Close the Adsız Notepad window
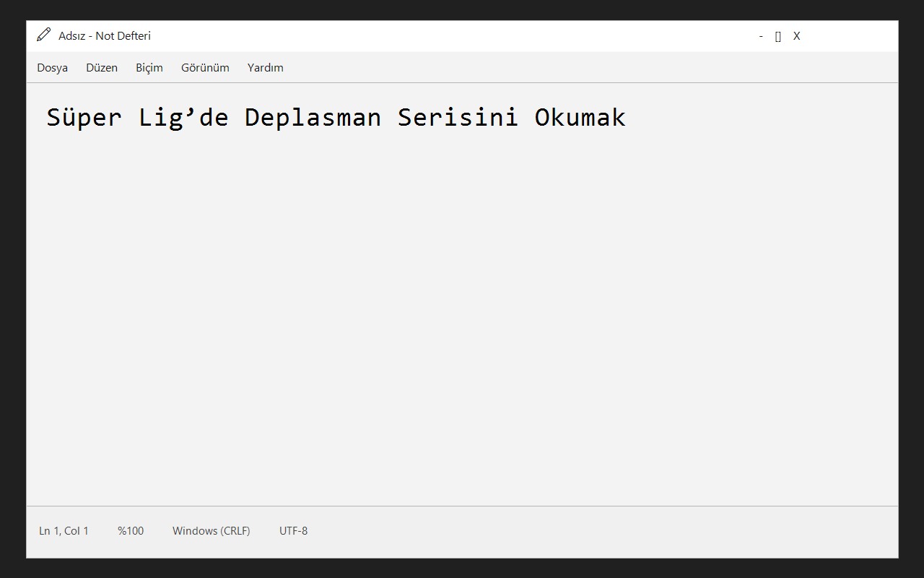924x578 pixels. 796,36
